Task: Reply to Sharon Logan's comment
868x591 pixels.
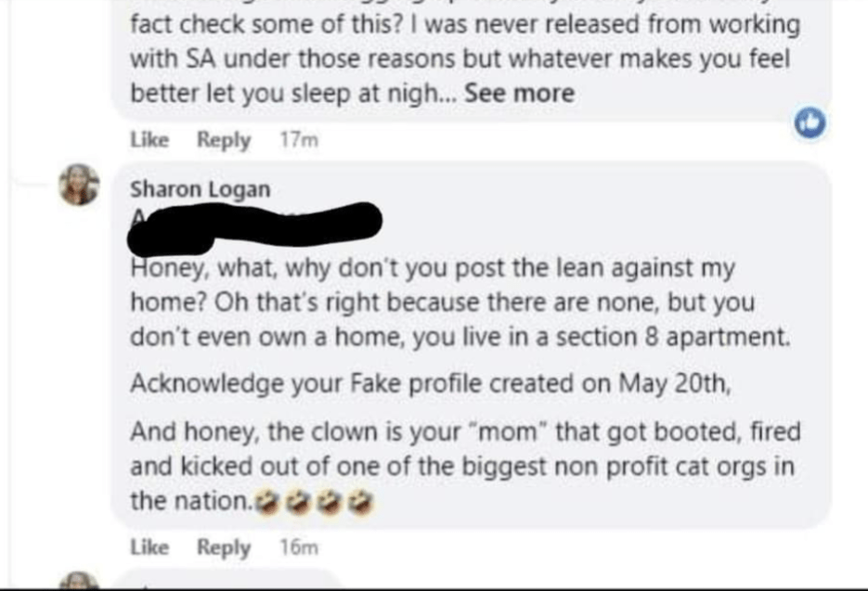Action: point(224,547)
